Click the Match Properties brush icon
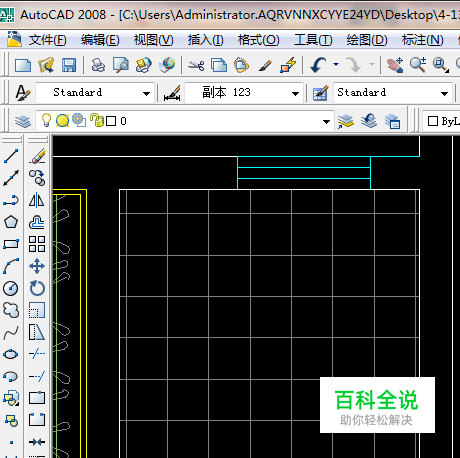 (x=265, y=65)
